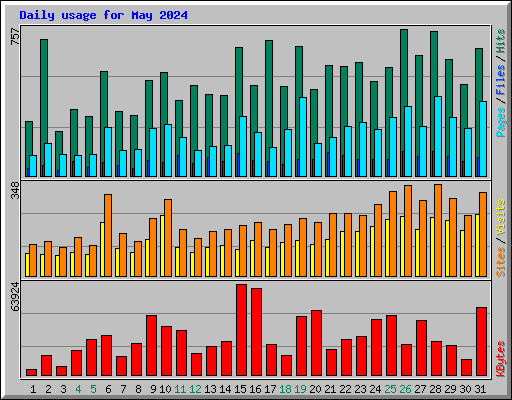Click day 30 on the x-axis
This screenshot has width=512, height=400.
[x=465, y=389]
